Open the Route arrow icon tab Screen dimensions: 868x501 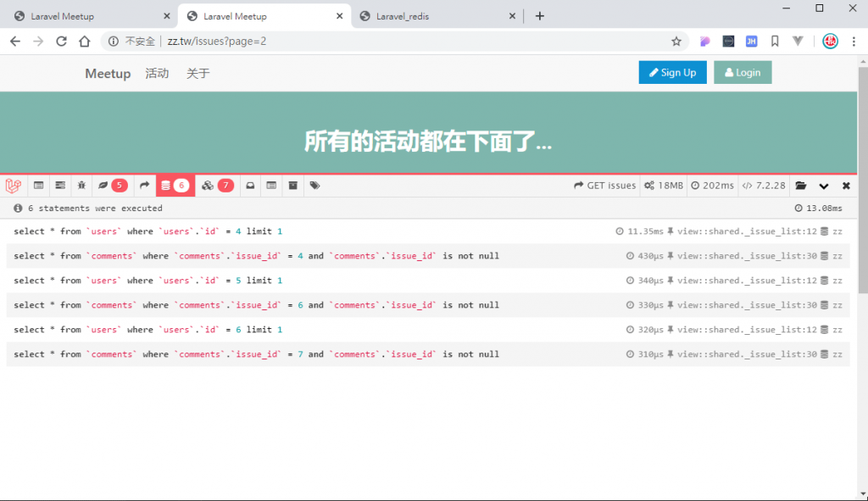coord(144,186)
